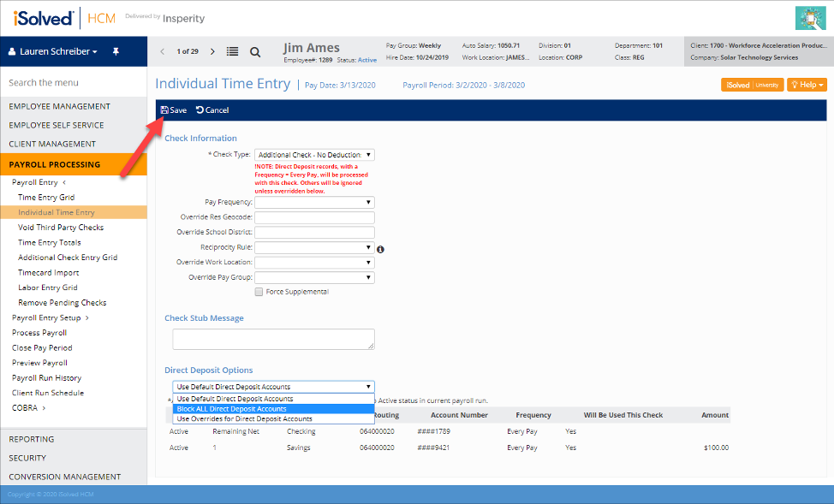This screenshot has width=834, height=504.
Task: Open Time Entry Totals
Action: (x=50, y=242)
